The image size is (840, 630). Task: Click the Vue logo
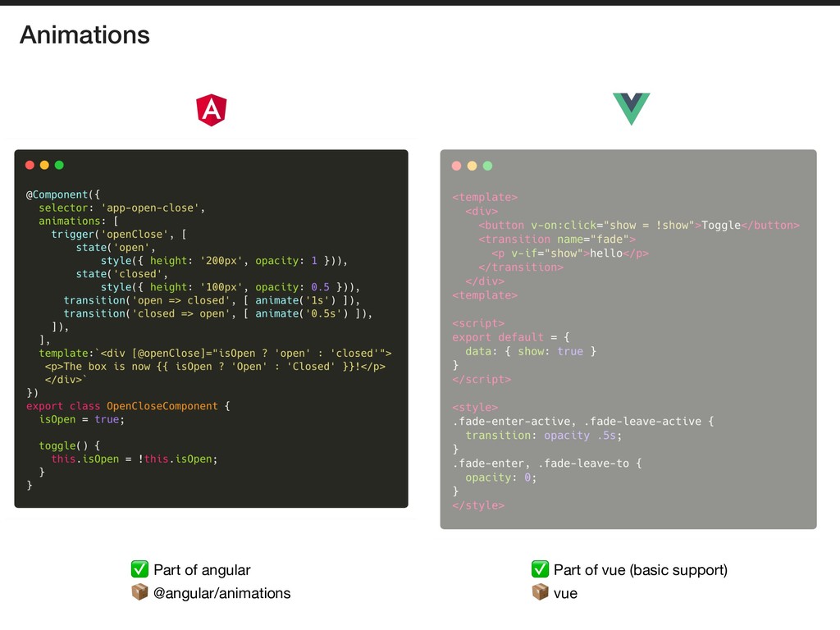(x=631, y=109)
